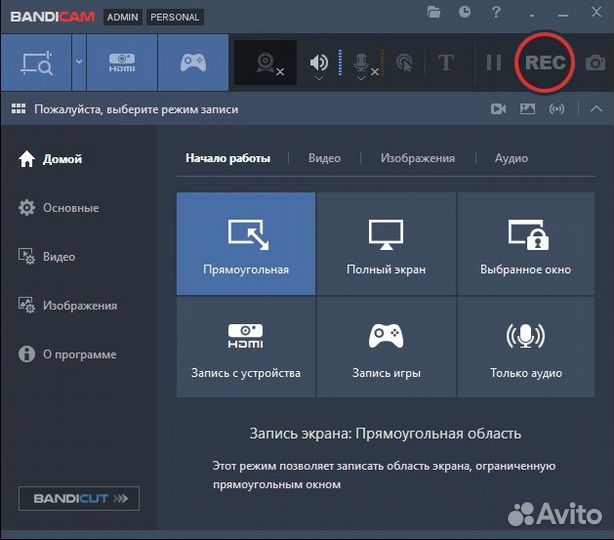The height and width of the screenshot is (540, 614).
Task: Open screen recording mode dropdown arrow
Action: (x=79, y=63)
